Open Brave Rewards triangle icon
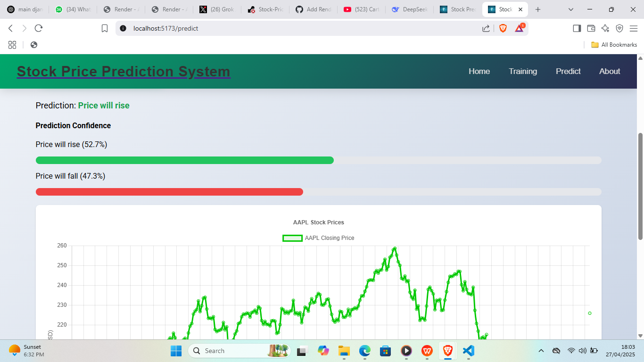This screenshot has width=644, height=362. click(x=519, y=28)
